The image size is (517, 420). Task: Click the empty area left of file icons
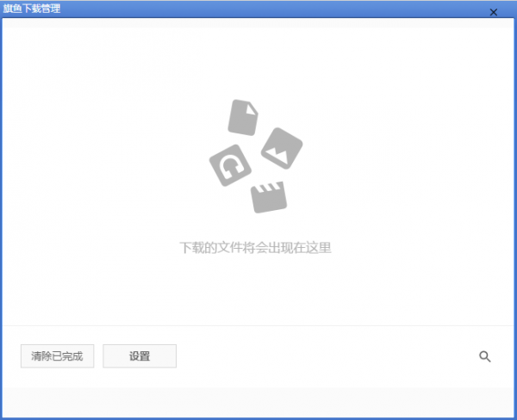(103, 155)
